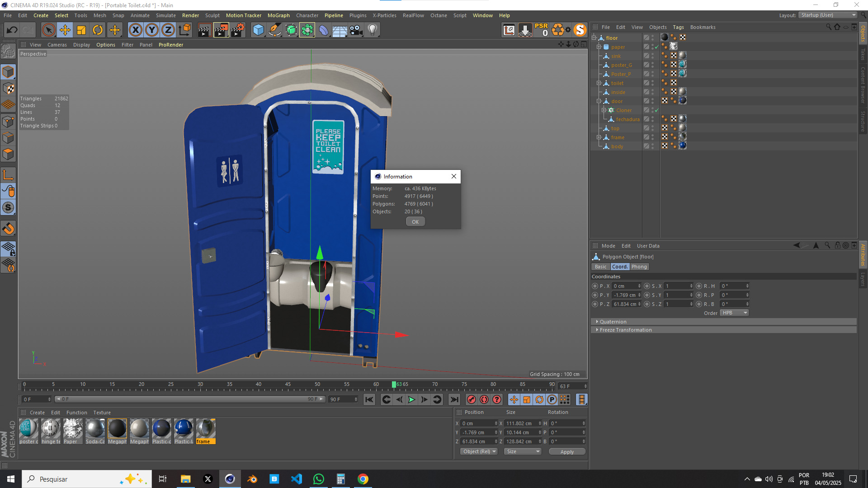This screenshot has width=868, height=488.
Task: Select the Move tool
Action: [x=65, y=30]
